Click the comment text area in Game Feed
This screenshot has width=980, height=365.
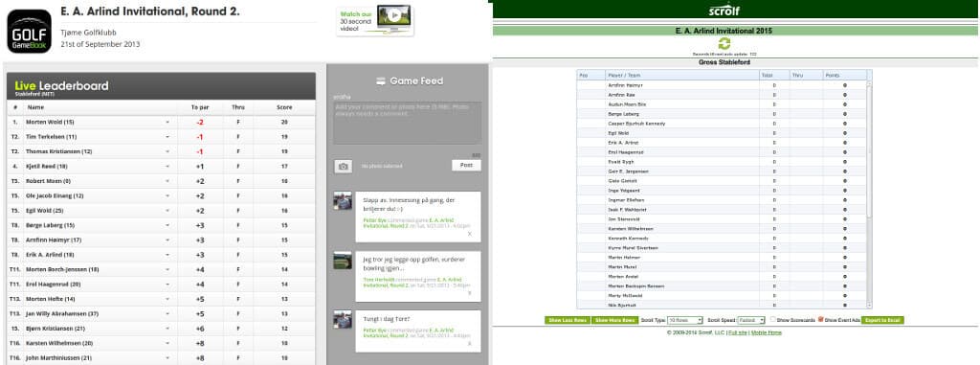pyautogui.click(x=407, y=123)
